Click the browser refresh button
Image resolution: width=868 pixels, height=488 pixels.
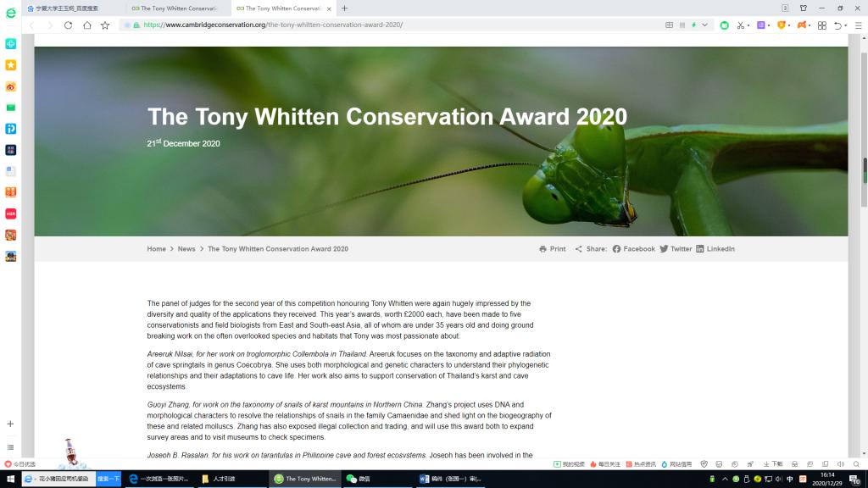point(68,25)
